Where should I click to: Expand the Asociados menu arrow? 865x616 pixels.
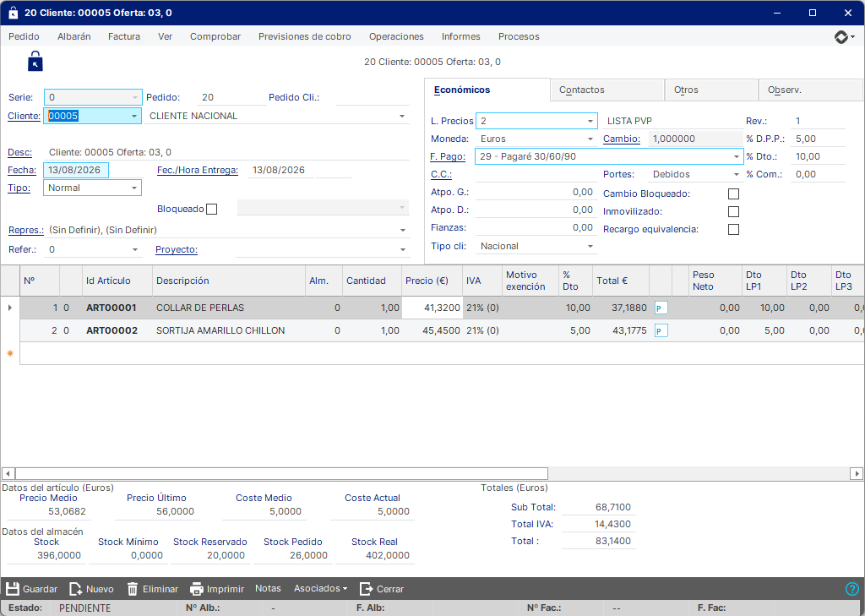345,589
